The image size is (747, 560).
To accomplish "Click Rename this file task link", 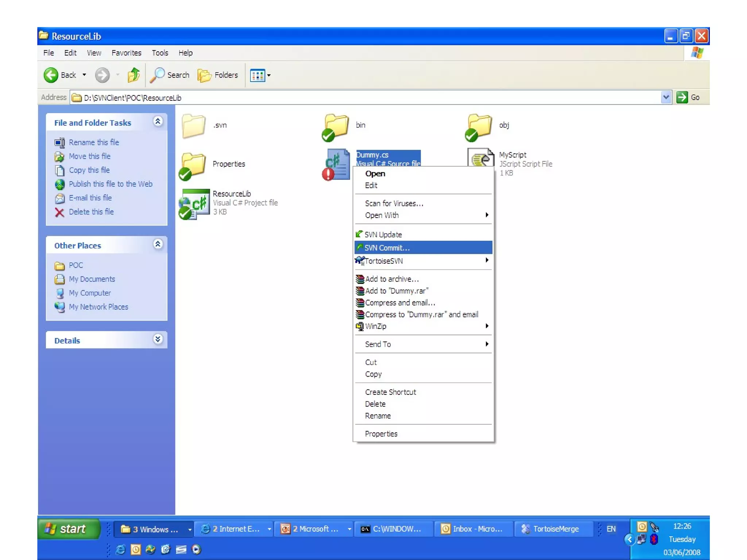I will [94, 143].
